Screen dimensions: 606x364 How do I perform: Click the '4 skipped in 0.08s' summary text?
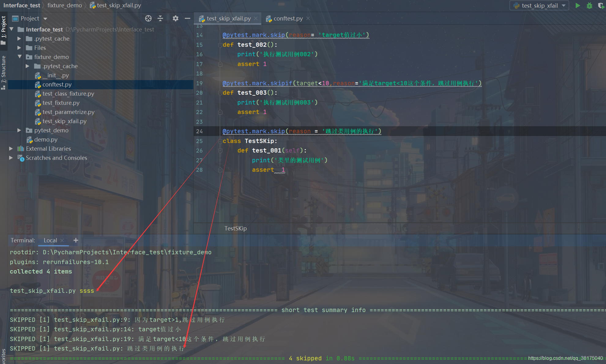[x=322, y=358]
